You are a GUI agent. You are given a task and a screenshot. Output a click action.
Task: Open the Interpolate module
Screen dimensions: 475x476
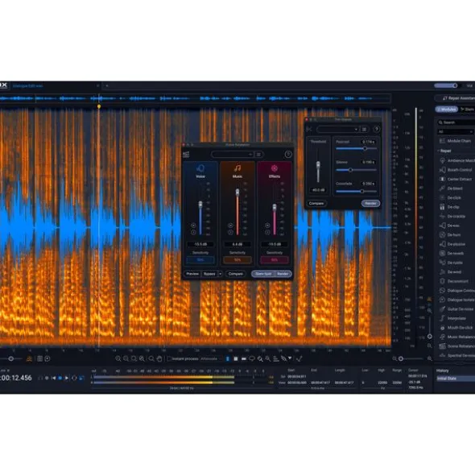tap(452, 318)
